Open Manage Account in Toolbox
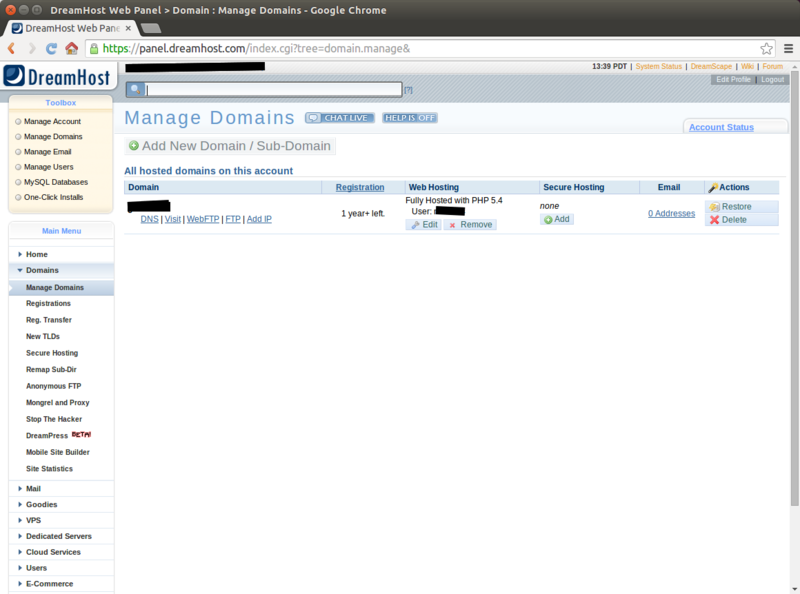The width and height of the screenshot is (800, 594). click(52, 121)
